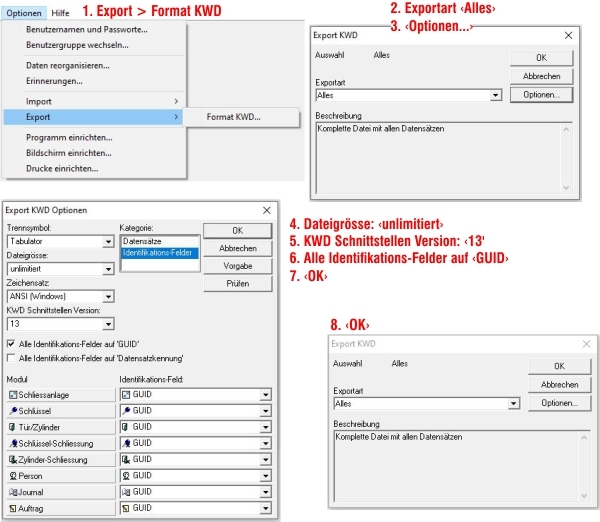Select the Zylinder-Schliessung module icon button
The image size is (600, 522).
tap(59, 459)
